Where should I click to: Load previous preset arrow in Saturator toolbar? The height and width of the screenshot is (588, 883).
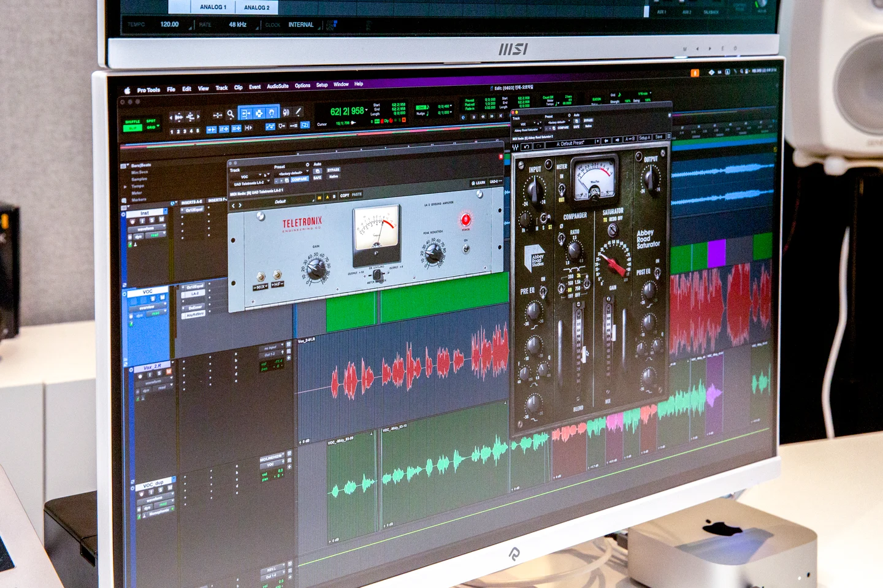(606, 140)
